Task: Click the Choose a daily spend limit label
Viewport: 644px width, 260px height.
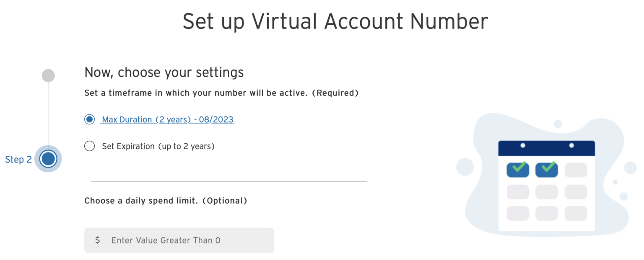Action: pos(165,200)
